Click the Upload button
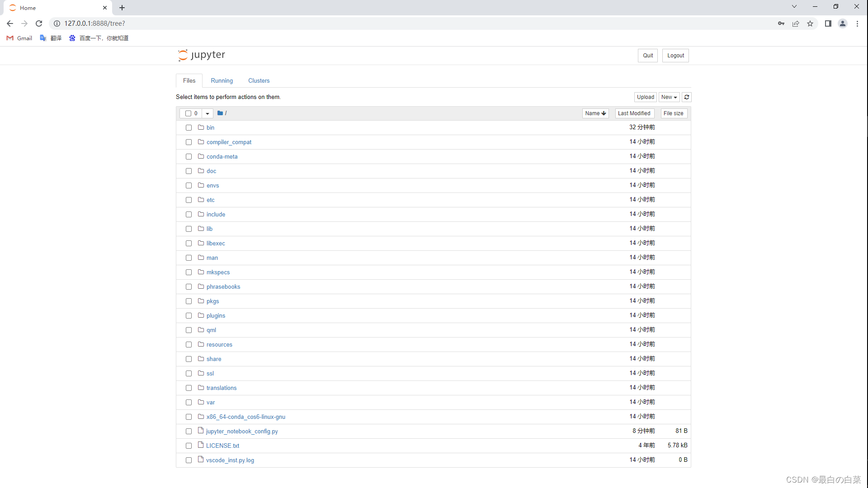 tap(645, 97)
